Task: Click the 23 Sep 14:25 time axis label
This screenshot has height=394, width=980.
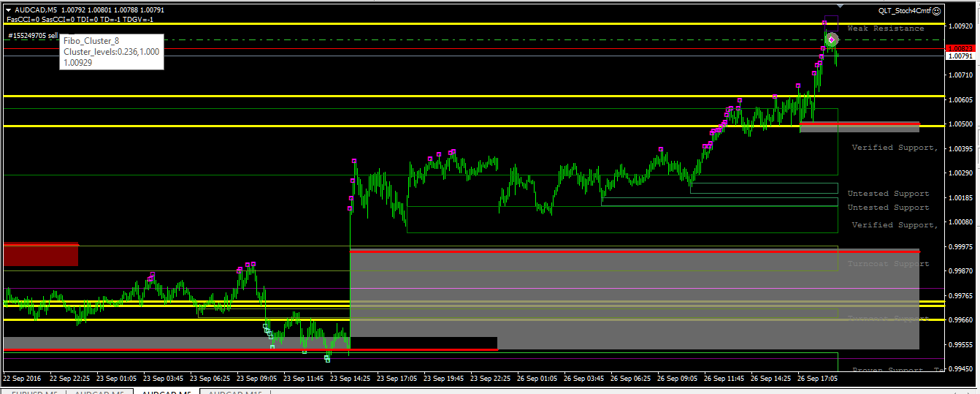Action: click(350, 379)
